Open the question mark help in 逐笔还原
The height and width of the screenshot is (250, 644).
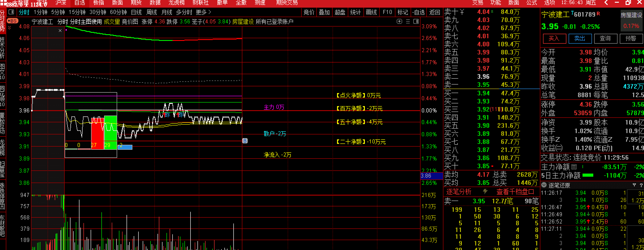[641, 185]
